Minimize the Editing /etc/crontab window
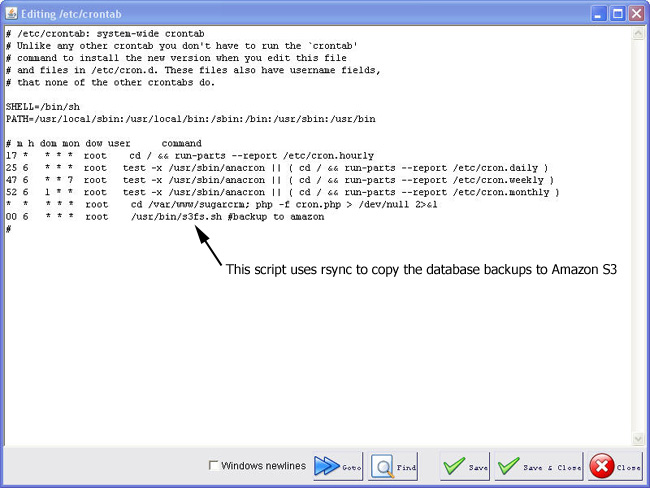Viewport: 650px width, 488px height. [x=598, y=14]
